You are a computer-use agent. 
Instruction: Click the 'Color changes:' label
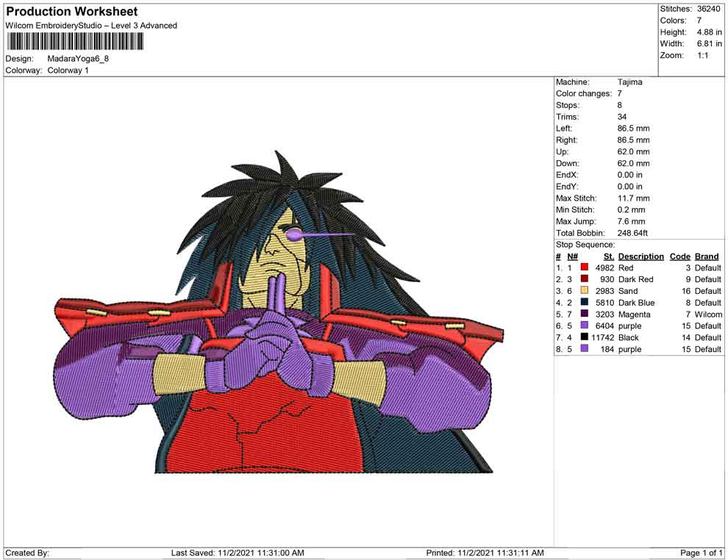click(584, 93)
